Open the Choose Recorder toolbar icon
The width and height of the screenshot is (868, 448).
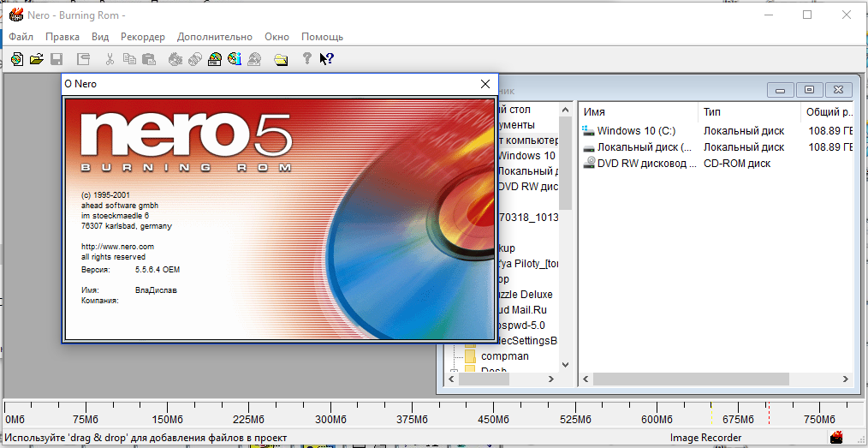[215, 59]
